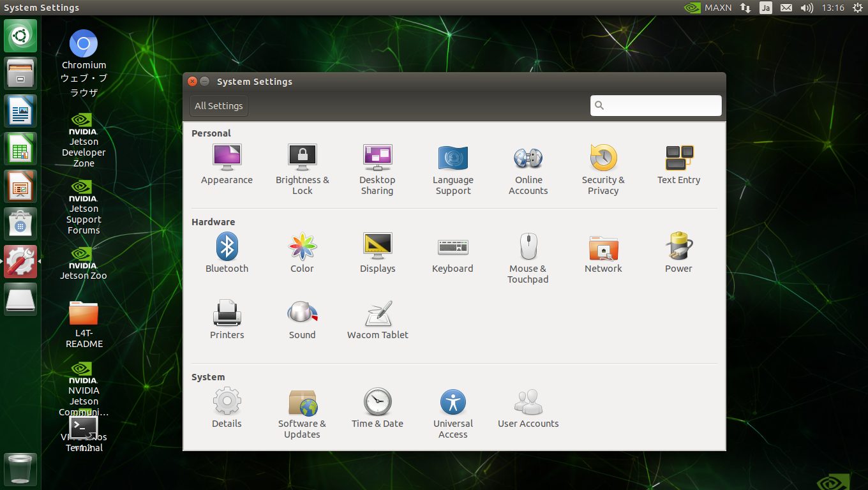Open the Appearance settings
Image resolution: width=868 pixels, height=490 pixels.
pos(227,164)
